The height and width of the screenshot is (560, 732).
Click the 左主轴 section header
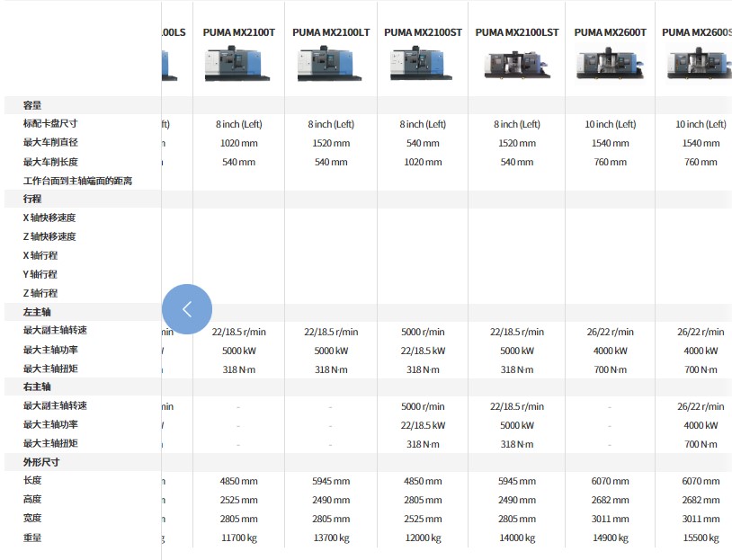pyautogui.click(x=37, y=312)
